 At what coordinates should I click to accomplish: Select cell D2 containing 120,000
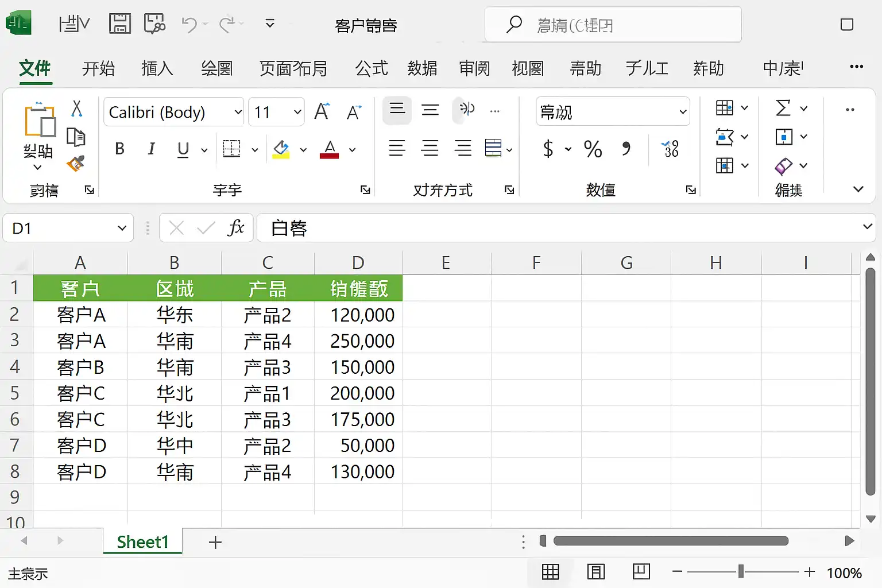click(358, 315)
